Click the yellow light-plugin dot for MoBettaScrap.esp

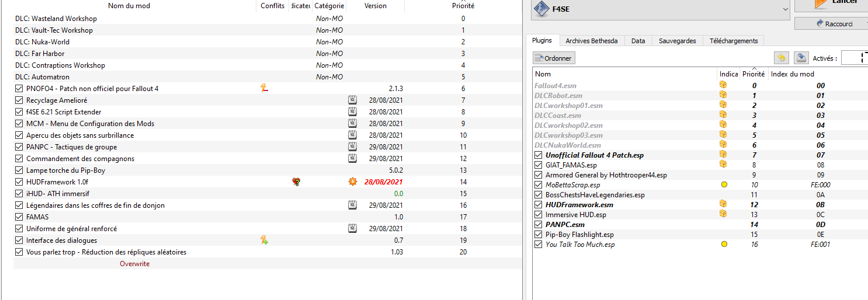point(724,184)
